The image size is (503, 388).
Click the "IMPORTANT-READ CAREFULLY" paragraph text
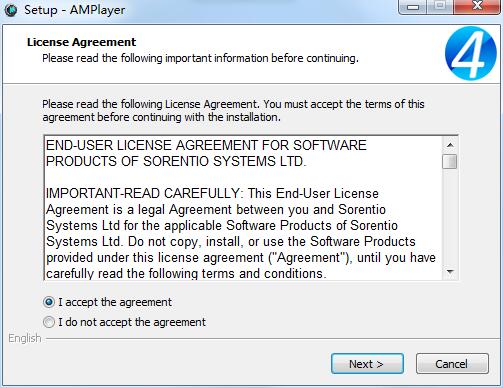click(241, 233)
